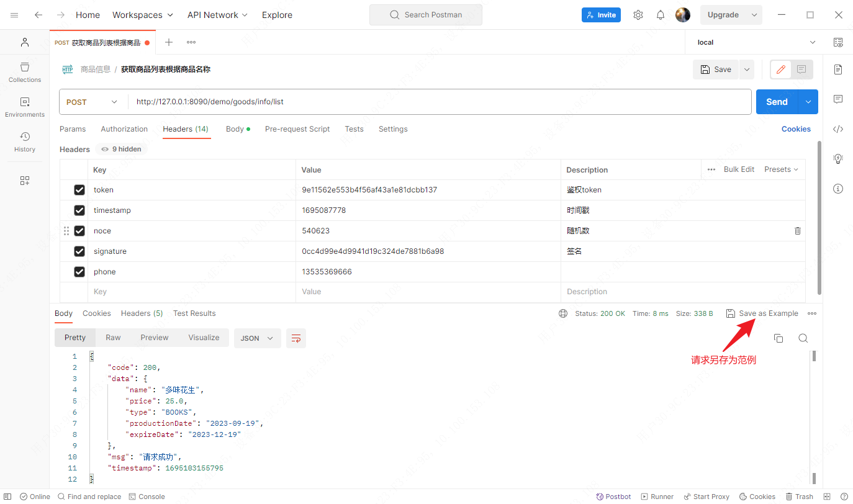Viewport: 853px width, 504px height.
Task: Uncheck the phone header checkbox
Action: click(x=79, y=272)
